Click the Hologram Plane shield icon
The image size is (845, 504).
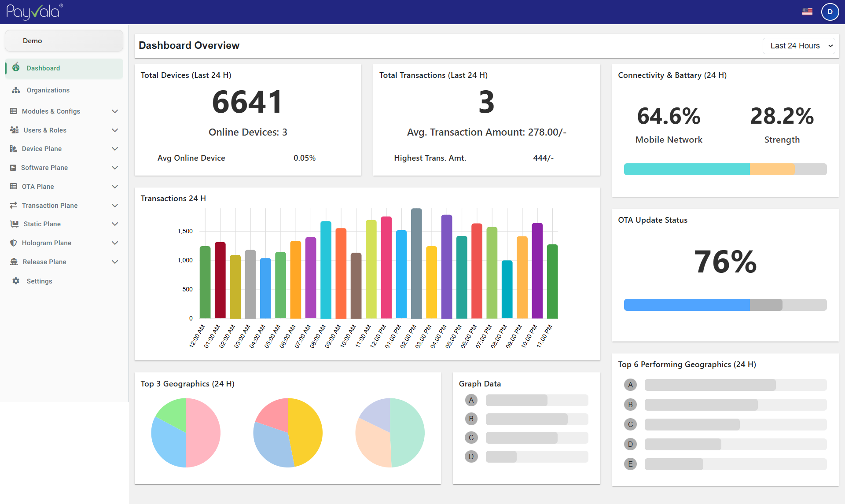tap(14, 243)
